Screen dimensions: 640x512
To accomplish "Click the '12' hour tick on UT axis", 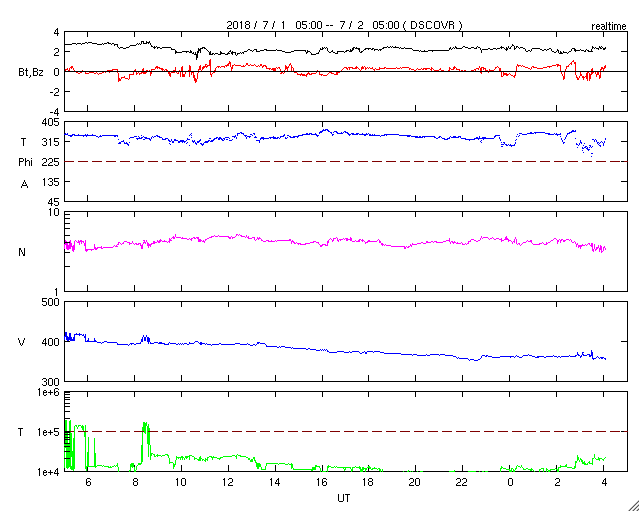I will (x=228, y=482).
